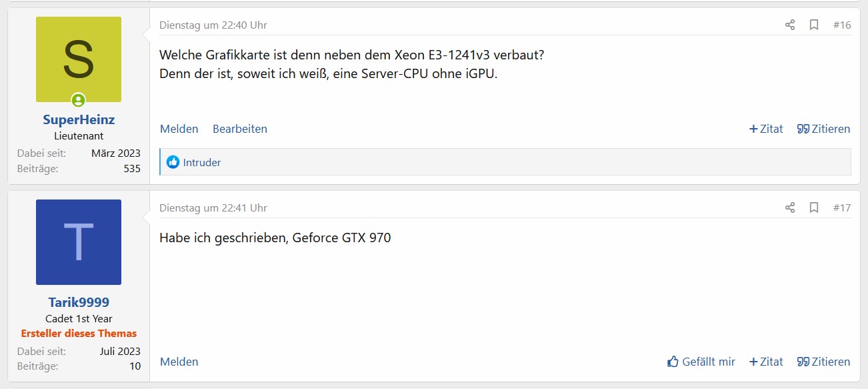Click the thumbs-up icon next to Intruder
The image size is (868, 389).
tap(173, 162)
